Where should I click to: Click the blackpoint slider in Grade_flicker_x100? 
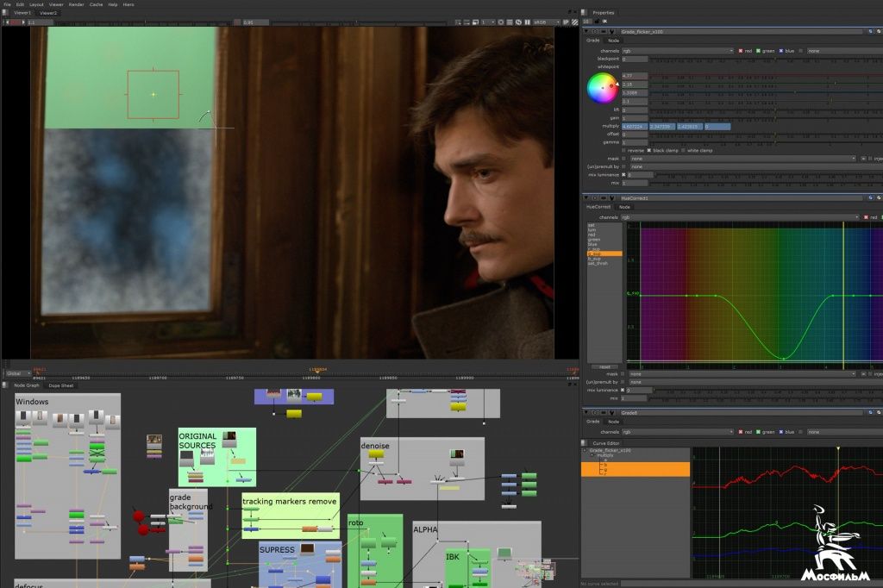pos(765,59)
